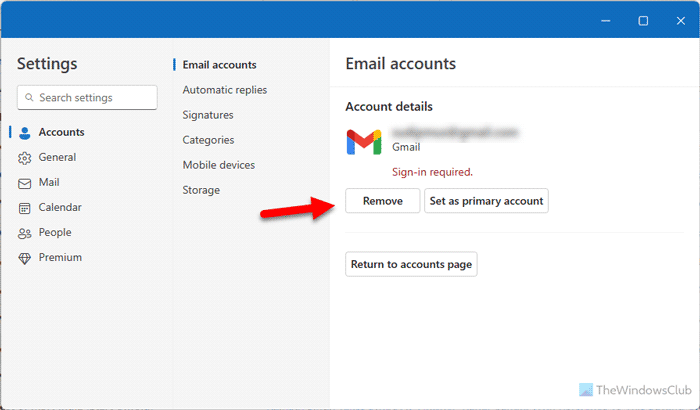Click the Mail envelope icon
700x410 pixels.
tap(25, 183)
